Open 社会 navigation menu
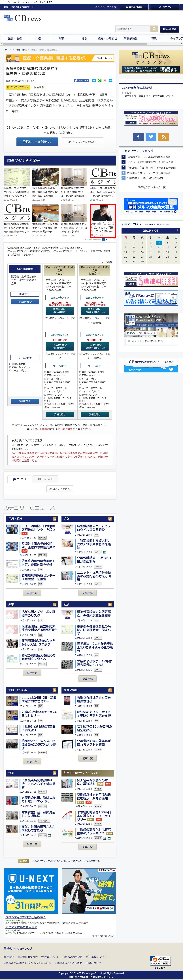 coord(84,38)
